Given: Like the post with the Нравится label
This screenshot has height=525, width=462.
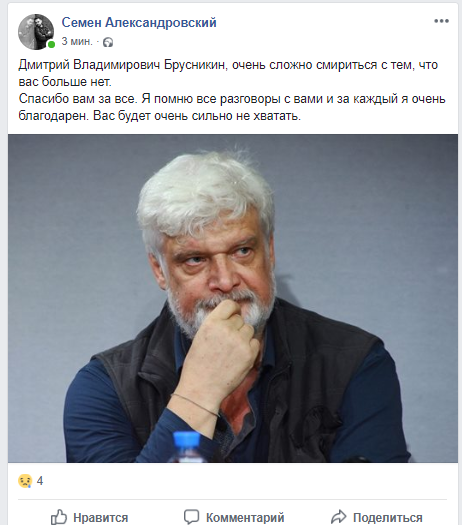Looking at the screenshot, I should click(100, 518).
